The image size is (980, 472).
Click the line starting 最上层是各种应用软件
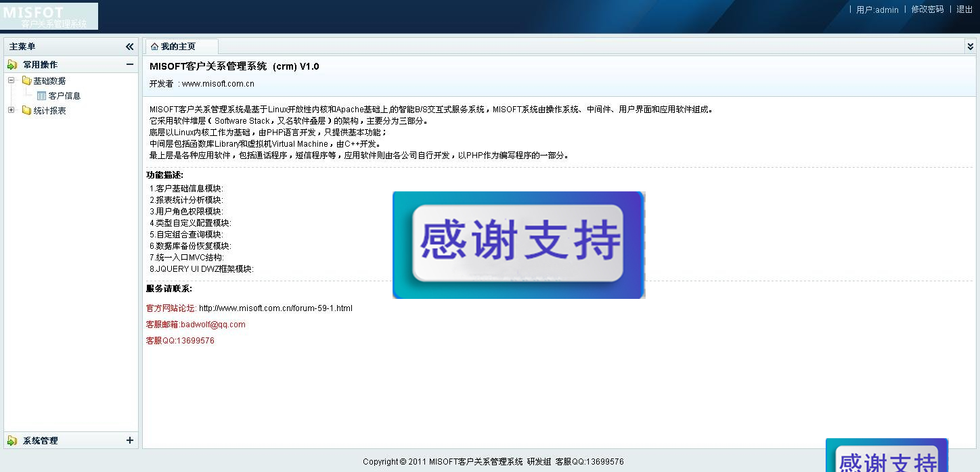(359, 156)
